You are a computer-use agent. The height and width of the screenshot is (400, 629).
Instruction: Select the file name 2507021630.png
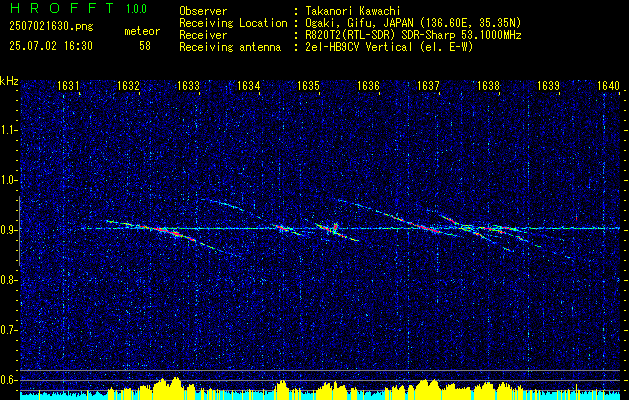[x=51, y=27]
